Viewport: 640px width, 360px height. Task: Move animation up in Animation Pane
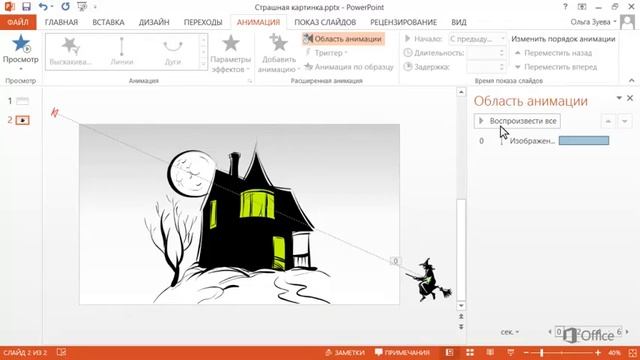[608, 121]
